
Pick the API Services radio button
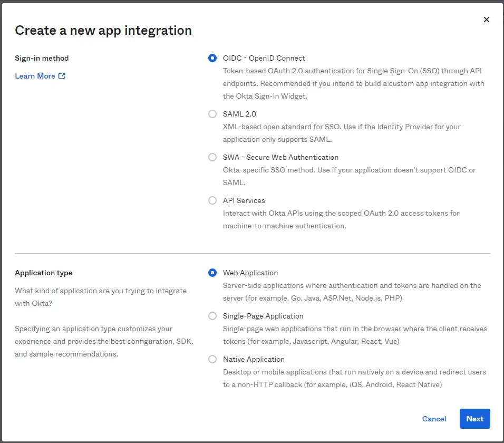[212, 200]
